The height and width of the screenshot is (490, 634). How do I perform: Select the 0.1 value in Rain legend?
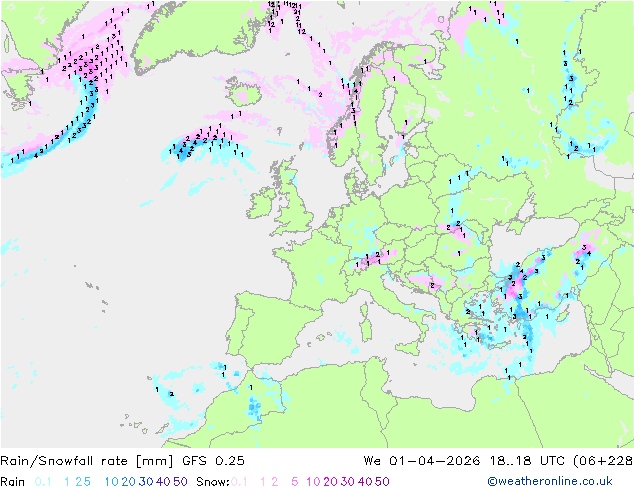tap(43, 482)
